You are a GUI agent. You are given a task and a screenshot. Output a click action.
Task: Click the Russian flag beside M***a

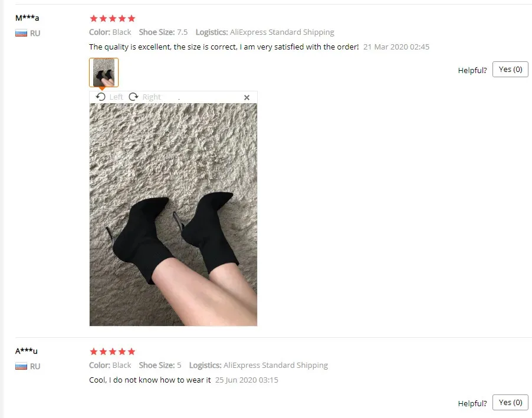[21, 33]
